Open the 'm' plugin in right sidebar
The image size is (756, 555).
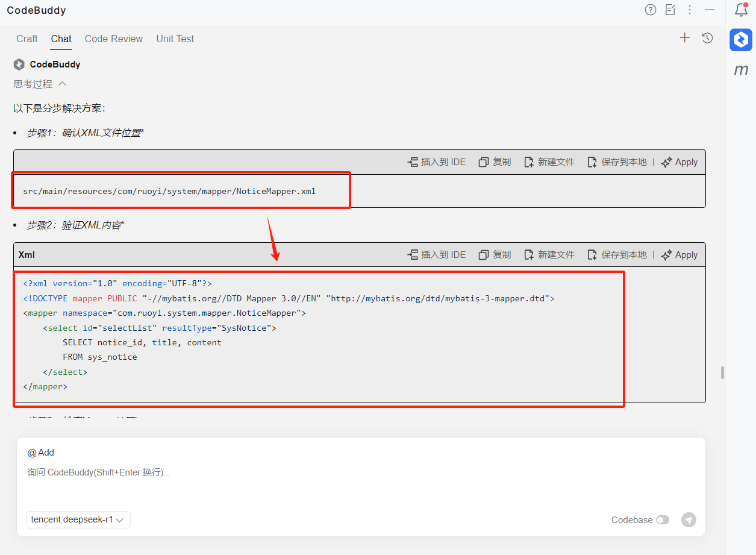(x=741, y=70)
